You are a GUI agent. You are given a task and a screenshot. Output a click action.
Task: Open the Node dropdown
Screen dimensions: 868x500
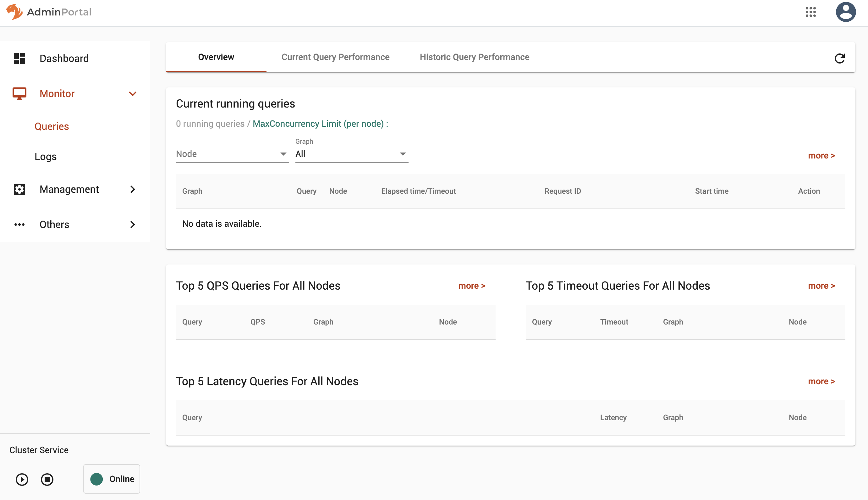[232, 154]
